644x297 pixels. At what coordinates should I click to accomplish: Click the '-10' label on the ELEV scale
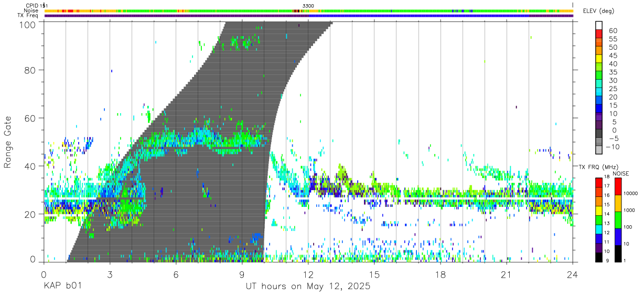coord(613,147)
